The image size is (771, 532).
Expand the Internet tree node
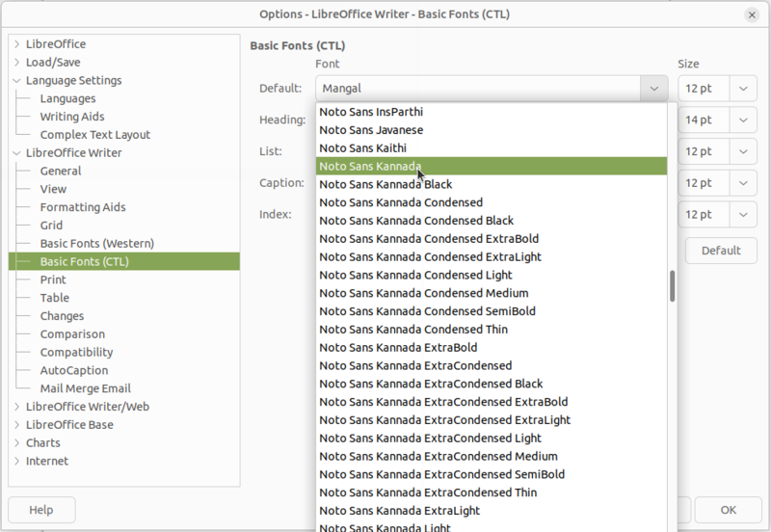[x=16, y=462]
